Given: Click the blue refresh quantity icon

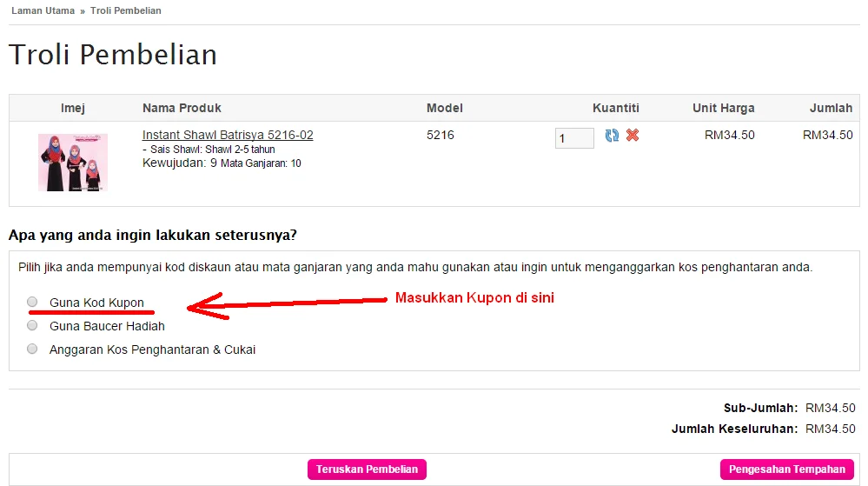Looking at the screenshot, I should pos(612,136).
